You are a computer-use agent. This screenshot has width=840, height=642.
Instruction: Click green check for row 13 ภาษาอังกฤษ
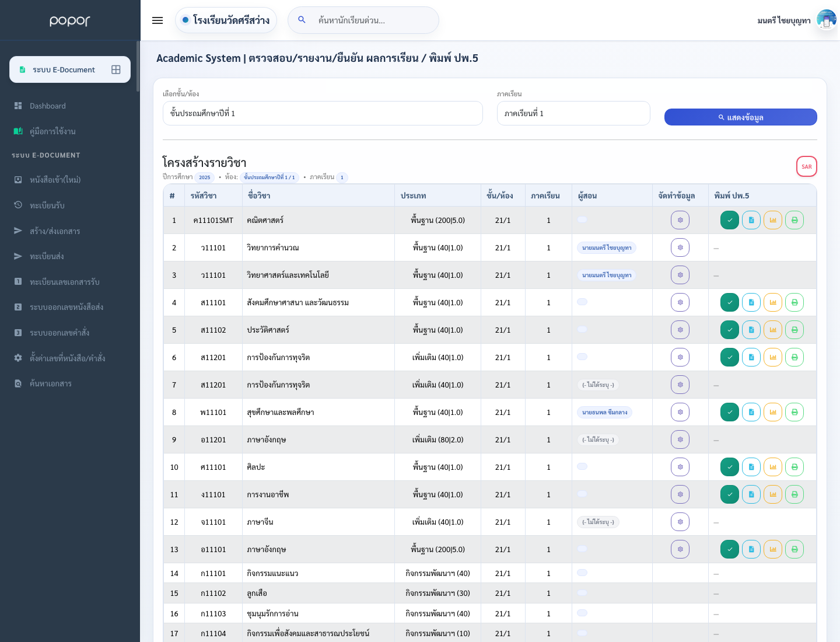(x=730, y=549)
